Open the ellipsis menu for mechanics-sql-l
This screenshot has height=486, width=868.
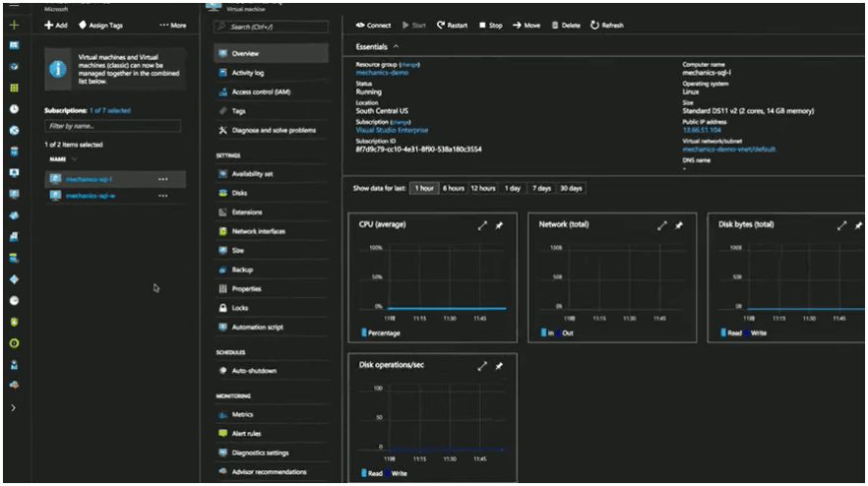(163, 179)
